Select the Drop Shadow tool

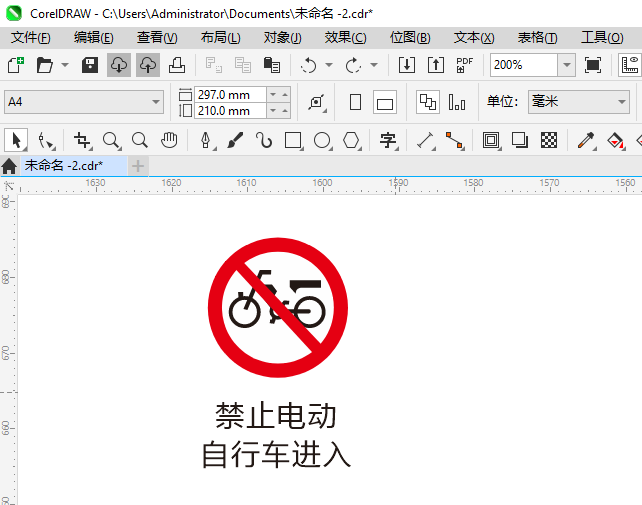520,140
